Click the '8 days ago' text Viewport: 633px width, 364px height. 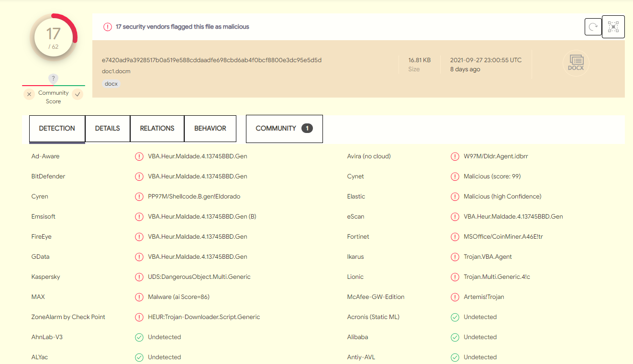[x=465, y=69]
